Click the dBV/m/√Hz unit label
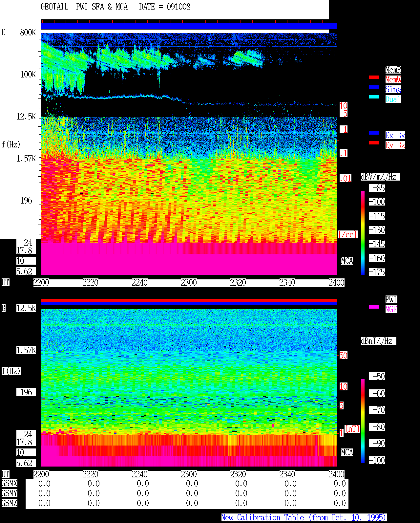 point(380,177)
